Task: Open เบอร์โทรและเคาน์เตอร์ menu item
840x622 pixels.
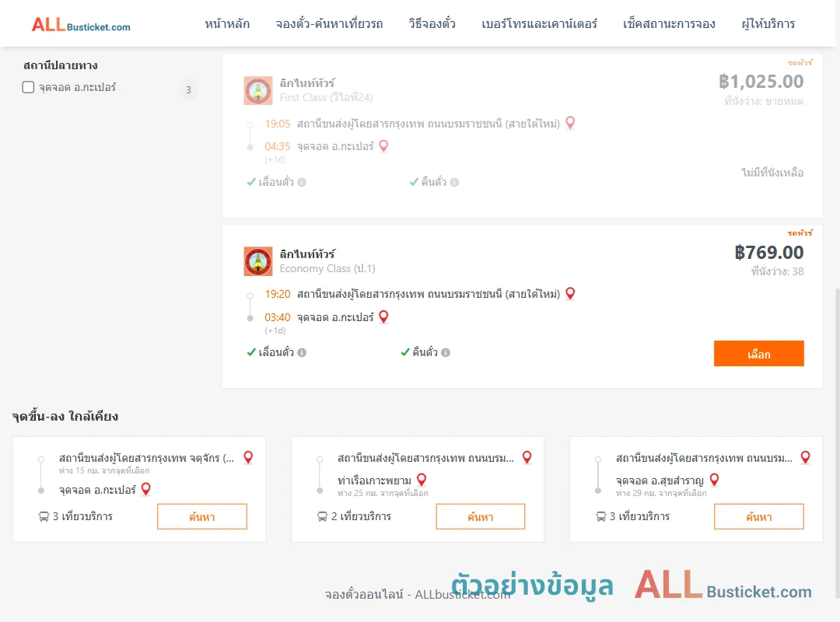Action: click(539, 23)
